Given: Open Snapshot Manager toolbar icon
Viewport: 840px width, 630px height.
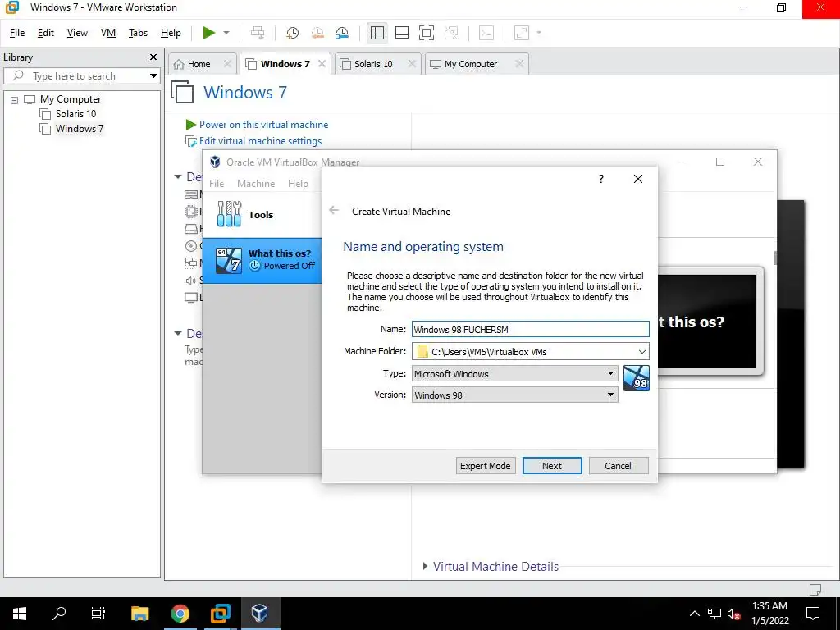Looking at the screenshot, I should click(342, 33).
